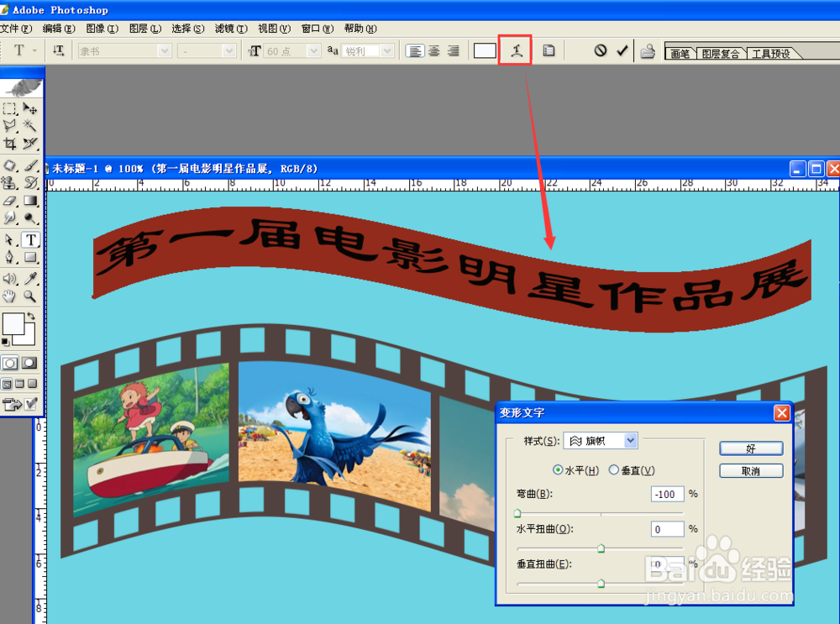Select 垂直 (vertical) radio option
Image resolution: width=840 pixels, height=624 pixels.
point(614,469)
